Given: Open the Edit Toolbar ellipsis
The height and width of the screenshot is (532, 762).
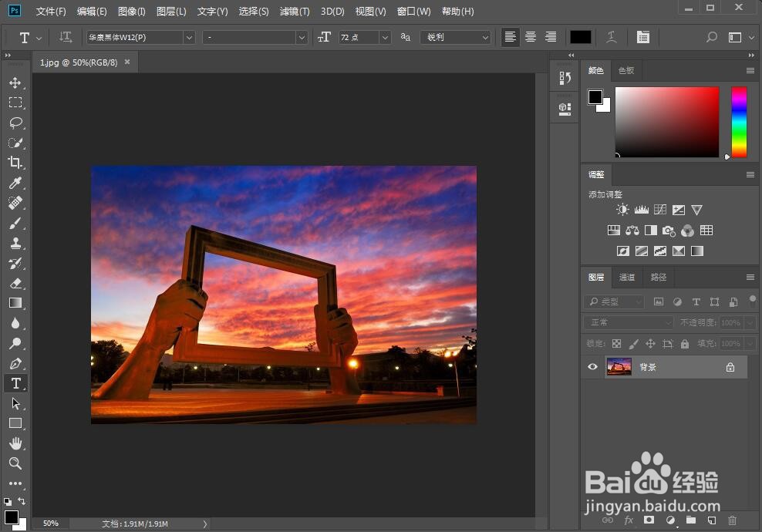Looking at the screenshot, I should point(15,483).
